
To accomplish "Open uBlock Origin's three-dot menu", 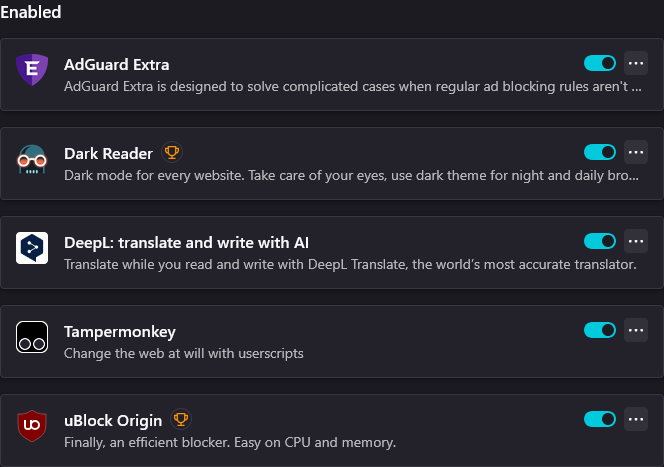I will pos(636,419).
